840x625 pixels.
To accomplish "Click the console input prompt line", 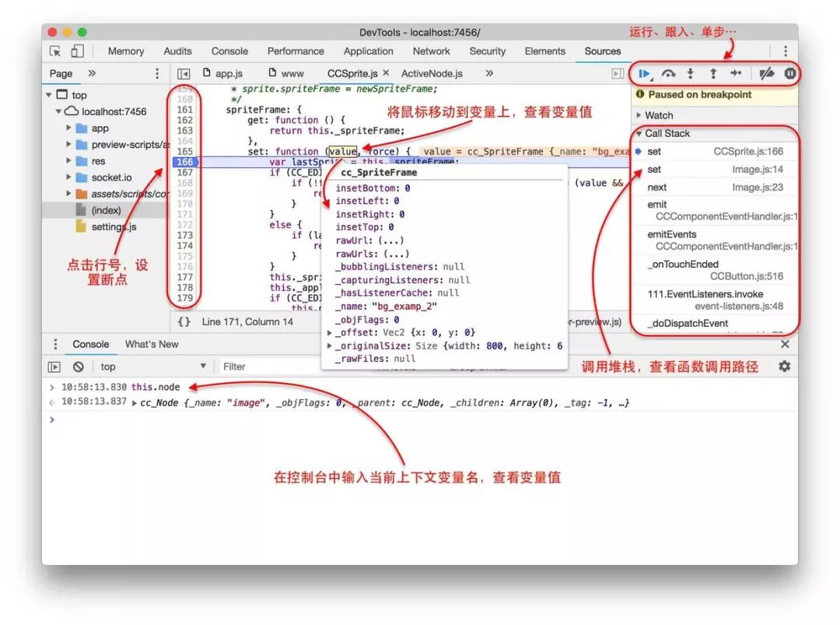I will coord(419,420).
